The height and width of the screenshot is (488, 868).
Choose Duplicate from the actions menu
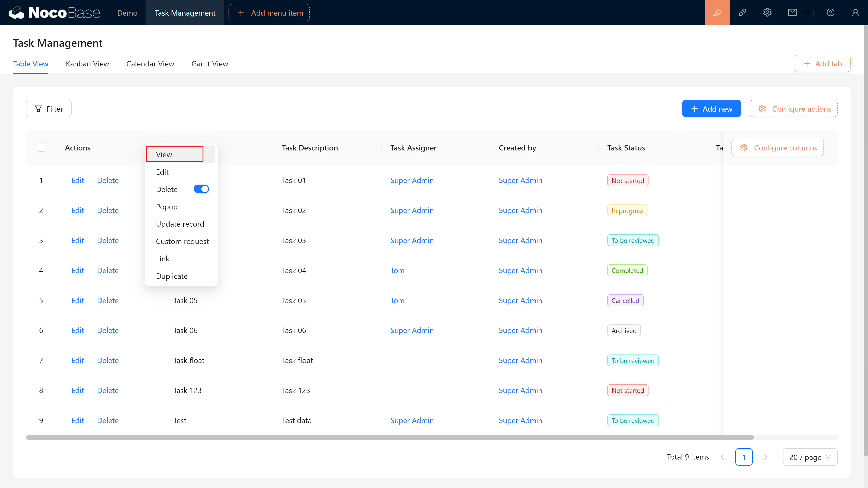point(172,276)
